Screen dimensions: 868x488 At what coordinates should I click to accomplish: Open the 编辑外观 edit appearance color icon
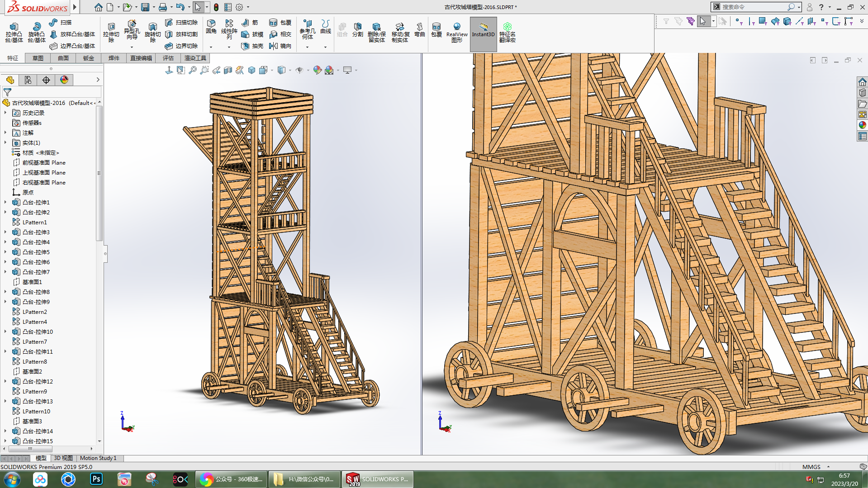(318, 70)
